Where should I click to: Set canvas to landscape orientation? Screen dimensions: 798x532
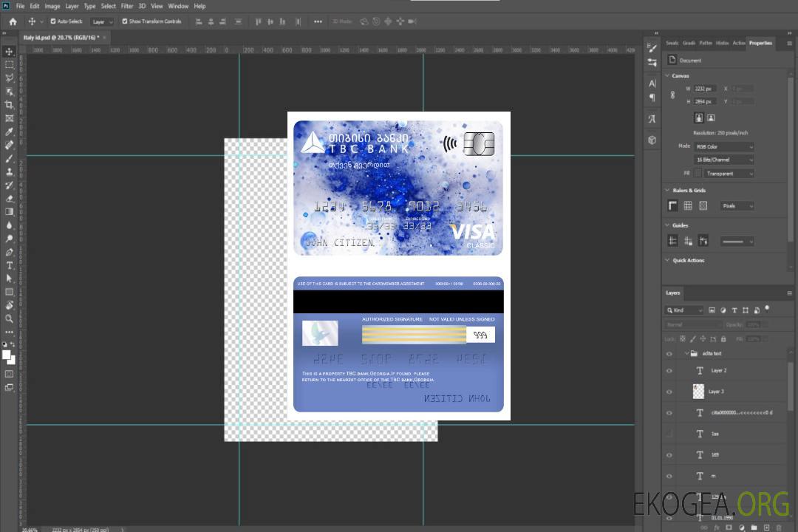711,118
